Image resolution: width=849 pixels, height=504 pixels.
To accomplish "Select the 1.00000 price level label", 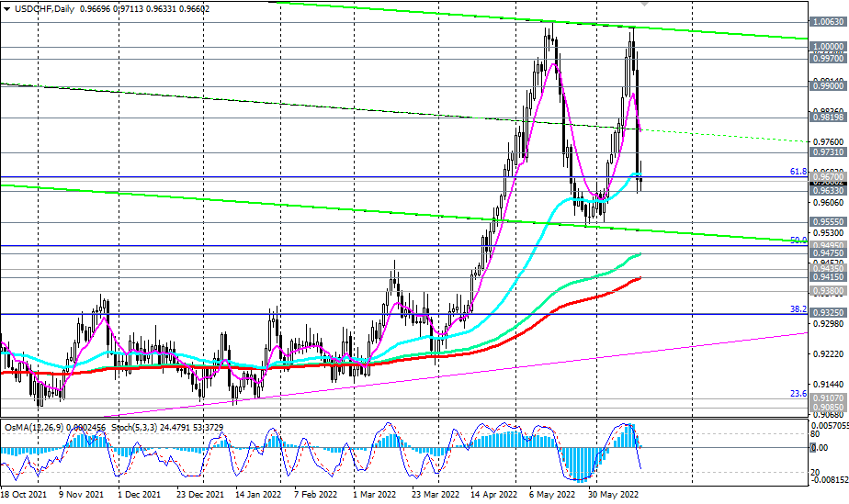I will point(828,47).
